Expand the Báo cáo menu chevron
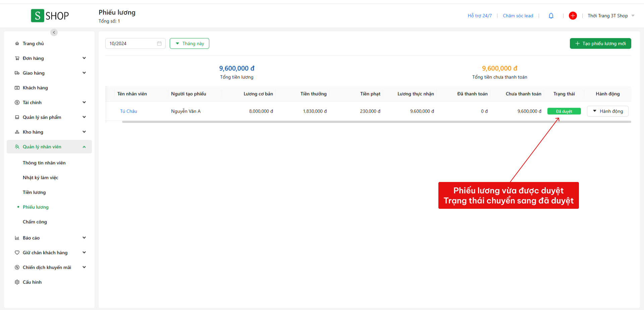The width and height of the screenshot is (644, 310). (x=84, y=238)
